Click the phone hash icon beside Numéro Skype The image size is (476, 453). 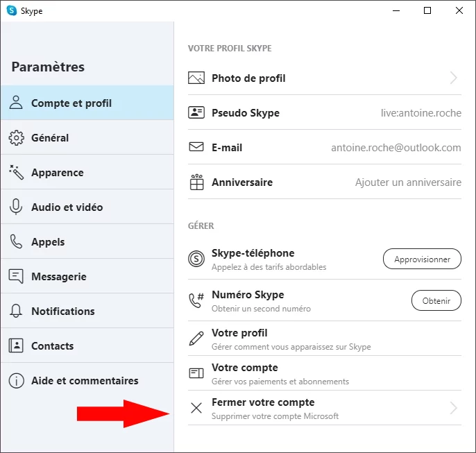coord(196,300)
